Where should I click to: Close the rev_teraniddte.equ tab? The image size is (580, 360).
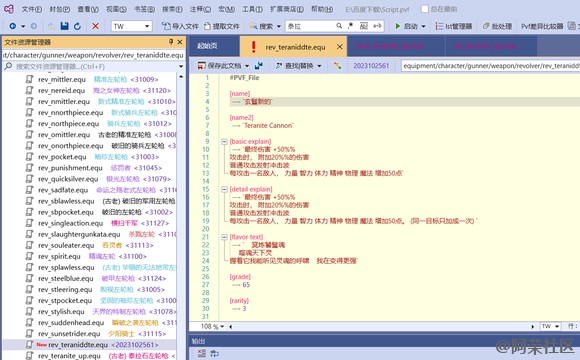(340, 47)
